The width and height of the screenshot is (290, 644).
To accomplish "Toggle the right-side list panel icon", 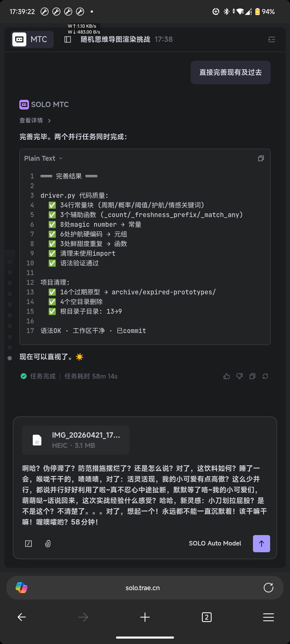I will (271, 39).
